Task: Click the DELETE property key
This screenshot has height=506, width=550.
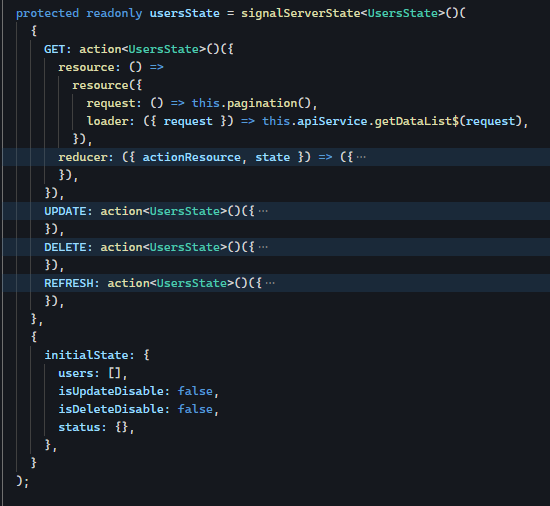Action: pos(65,247)
